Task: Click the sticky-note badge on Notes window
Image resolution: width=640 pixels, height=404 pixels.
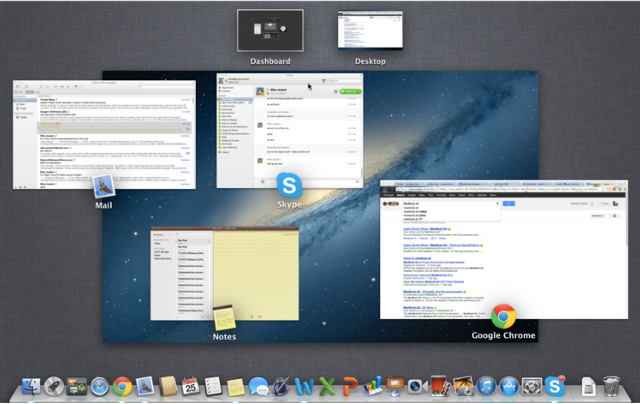Action: tap(224, 317)
